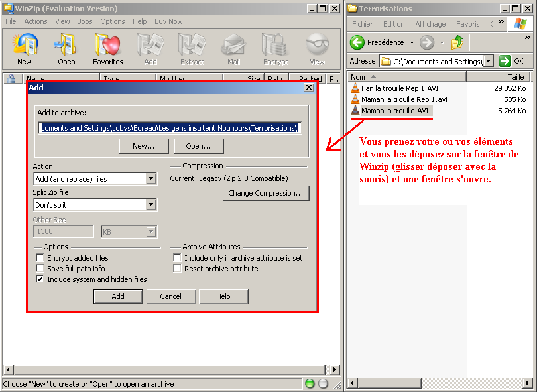Click the gray forward arrow in Explorer

[x=427, y=42]
